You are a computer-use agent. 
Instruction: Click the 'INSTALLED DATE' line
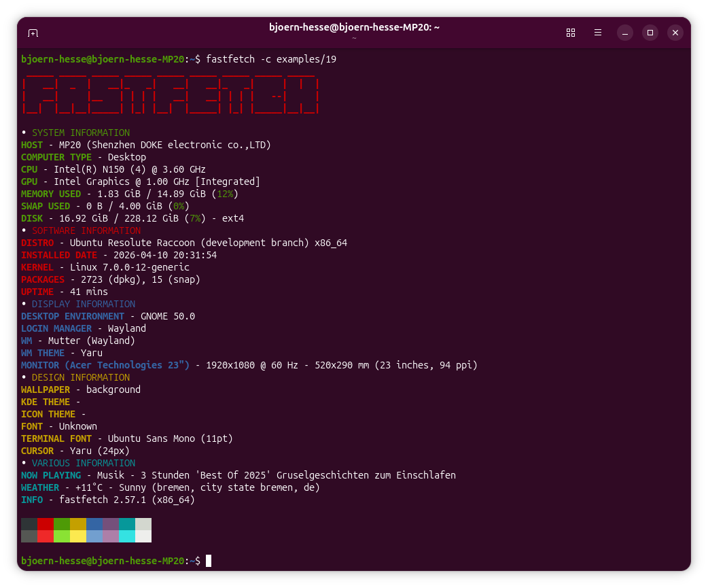tap(119, 255)
